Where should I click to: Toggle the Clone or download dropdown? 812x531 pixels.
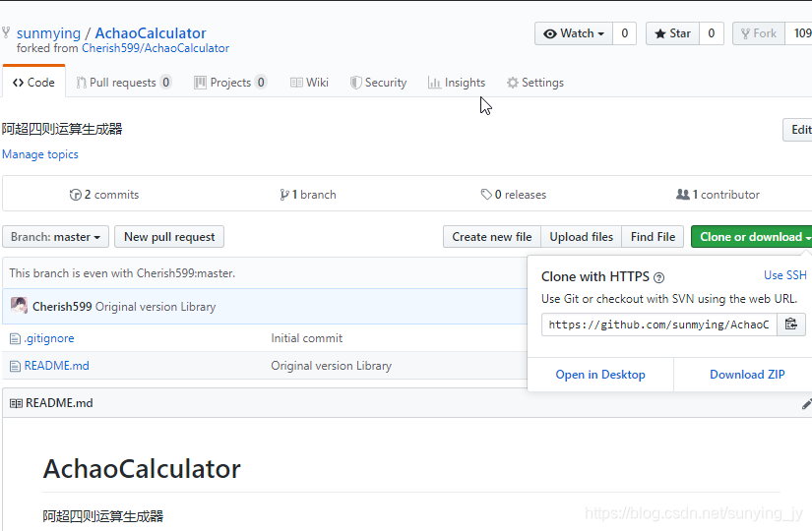[752, 237]
